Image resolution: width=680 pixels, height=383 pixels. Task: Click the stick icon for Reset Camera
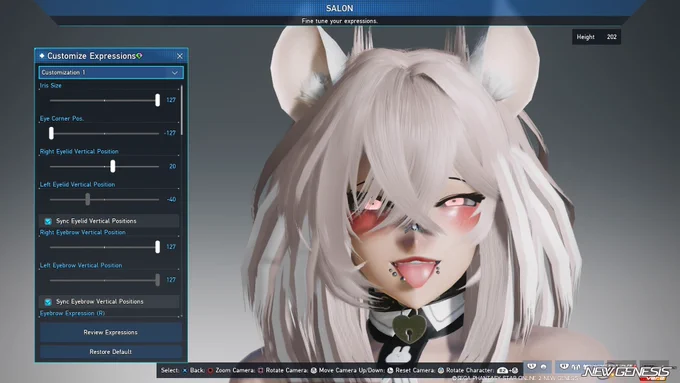pos(441,370)
